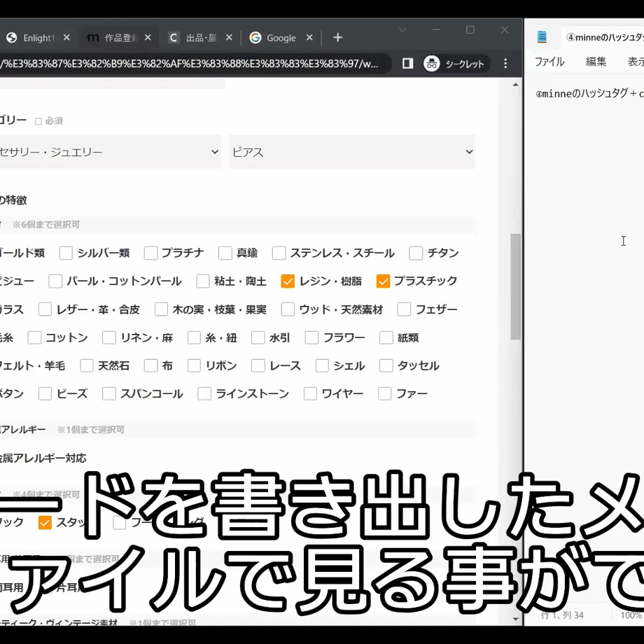Switch to the Google browser tab
The height and width of the screenshot is (644, 644).
281,38
